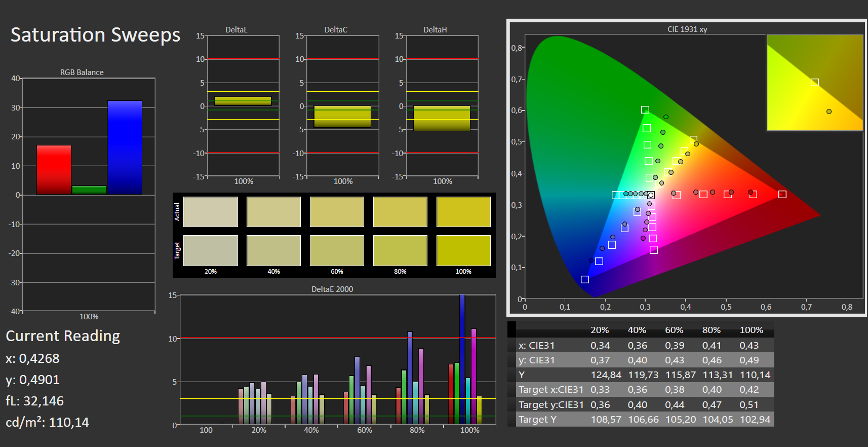Screen dimensions: 868x447
Task: Click the zoomed CIE inset target square
Action: 815,82
